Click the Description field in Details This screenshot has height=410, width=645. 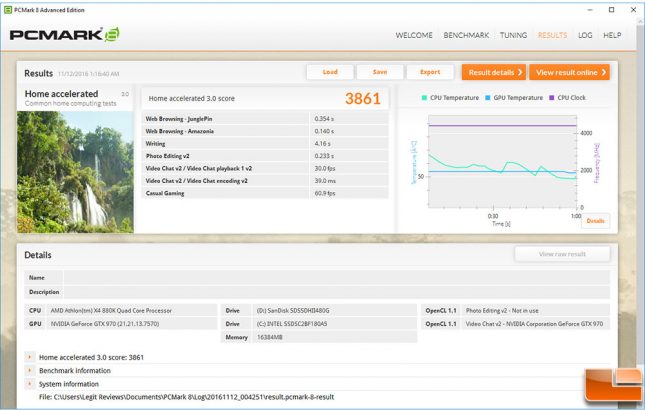pyautogui.click(x=336, y=292)
